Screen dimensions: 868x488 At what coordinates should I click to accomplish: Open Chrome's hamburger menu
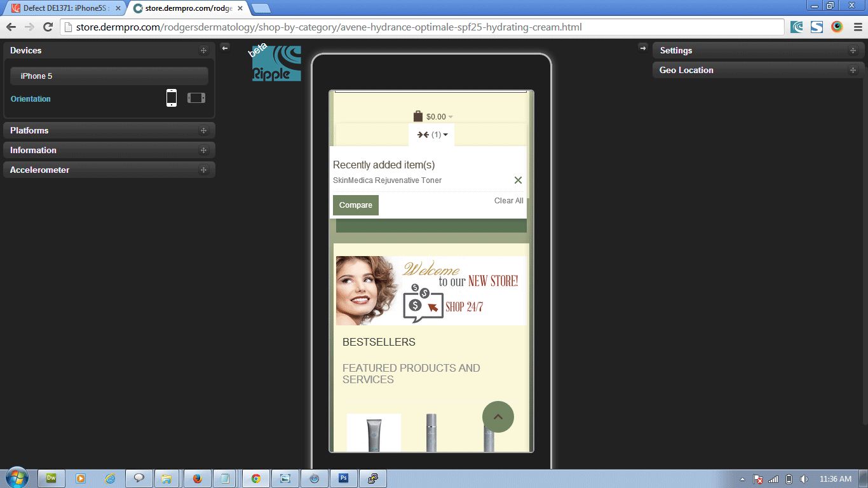(x=857, y=27)
